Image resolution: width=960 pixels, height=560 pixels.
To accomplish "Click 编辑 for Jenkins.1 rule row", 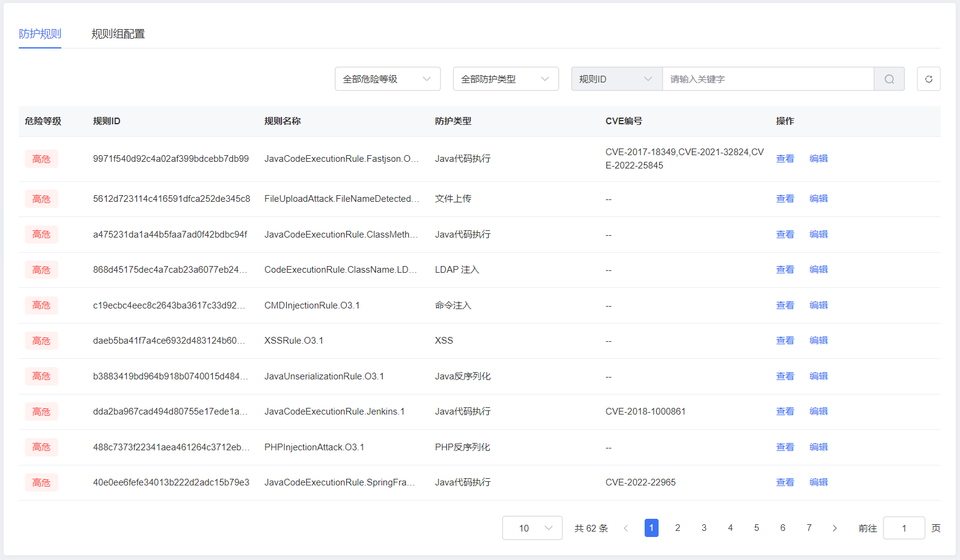I will pyautogui.click(x=819, y=412).
